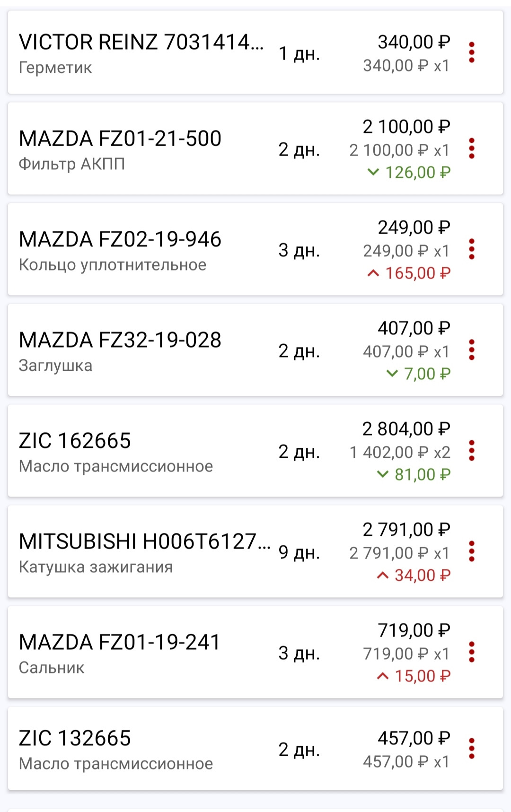Select the VICTOR REINZ Герметик item

141,52
